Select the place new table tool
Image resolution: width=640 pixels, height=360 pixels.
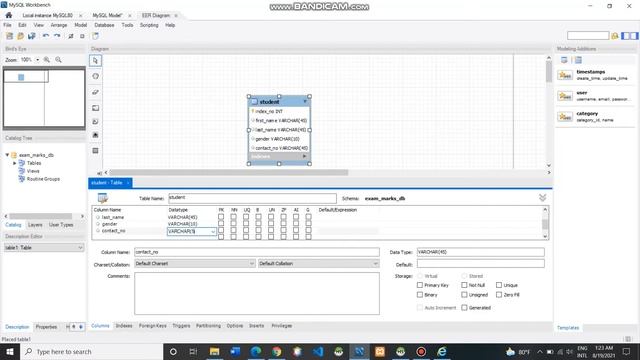click(96, 151)
